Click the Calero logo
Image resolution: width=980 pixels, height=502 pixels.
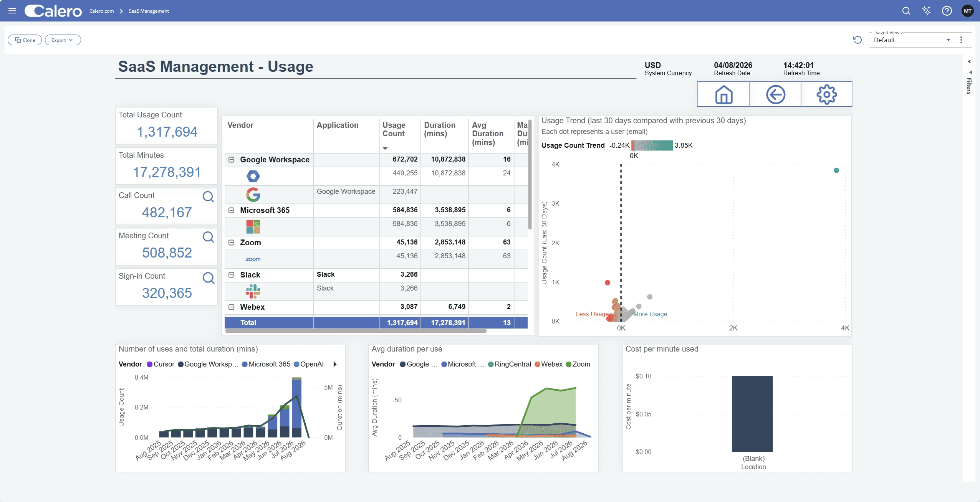[x=53, y=11]
